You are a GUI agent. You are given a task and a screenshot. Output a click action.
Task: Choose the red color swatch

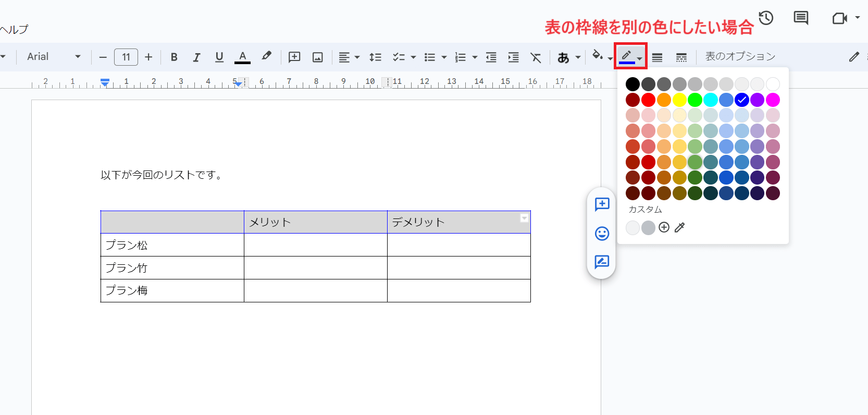point(648,100)
